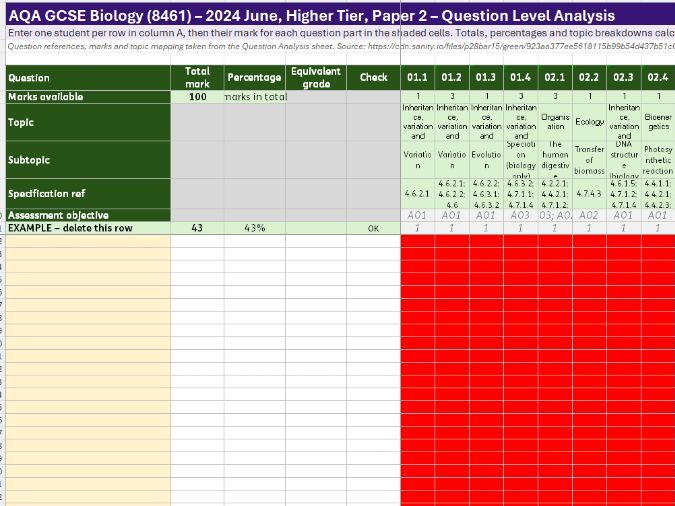The height and width of the screenshot is (506, 675).
Task: Select the '02.1' question column header
Action: click(555, 78)
